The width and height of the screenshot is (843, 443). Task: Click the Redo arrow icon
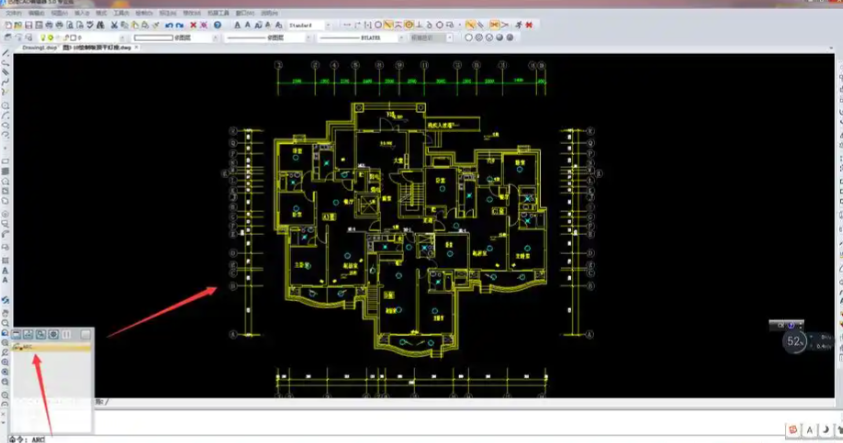coord(180,25)
